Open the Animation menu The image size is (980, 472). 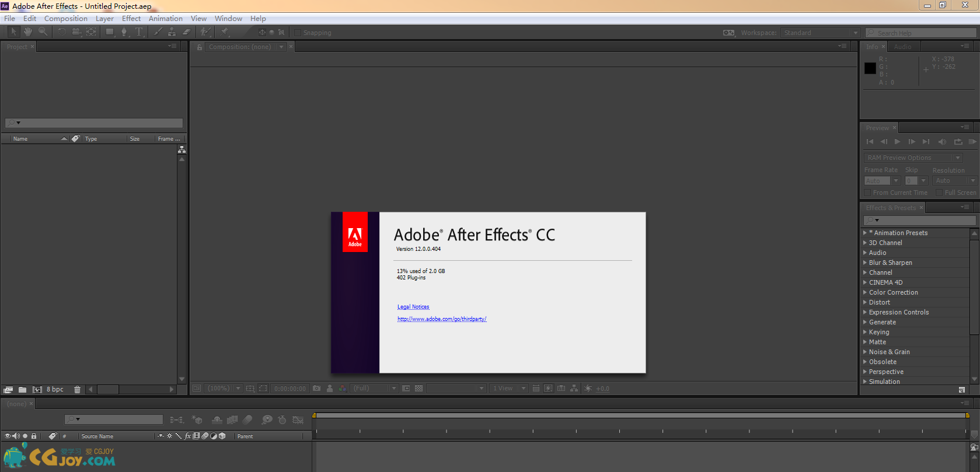click(x=166, y=19)
